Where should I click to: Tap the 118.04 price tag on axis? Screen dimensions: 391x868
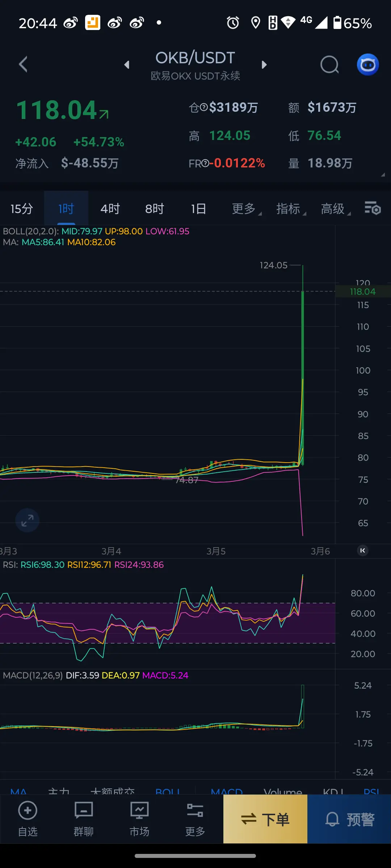tap(363, 292)
